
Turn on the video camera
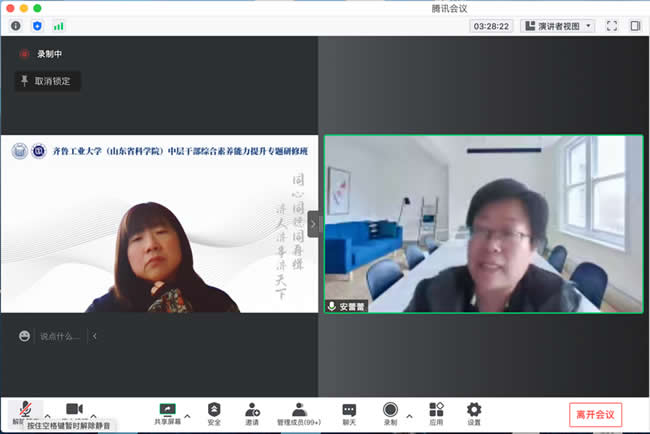[74, 410]
